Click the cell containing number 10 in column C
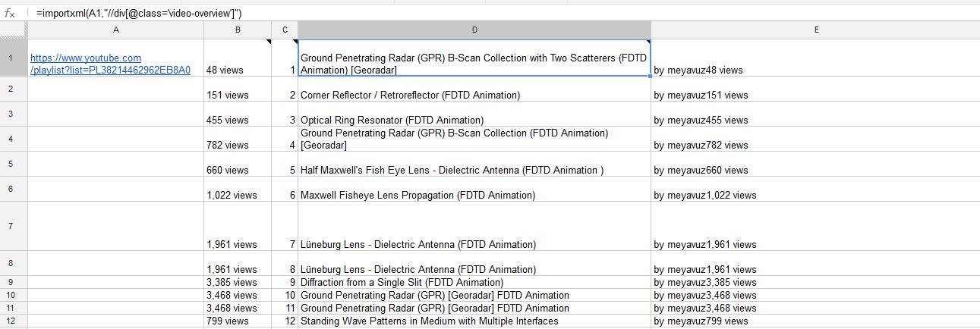Screen dimensions: 980x329 [285, 296]
